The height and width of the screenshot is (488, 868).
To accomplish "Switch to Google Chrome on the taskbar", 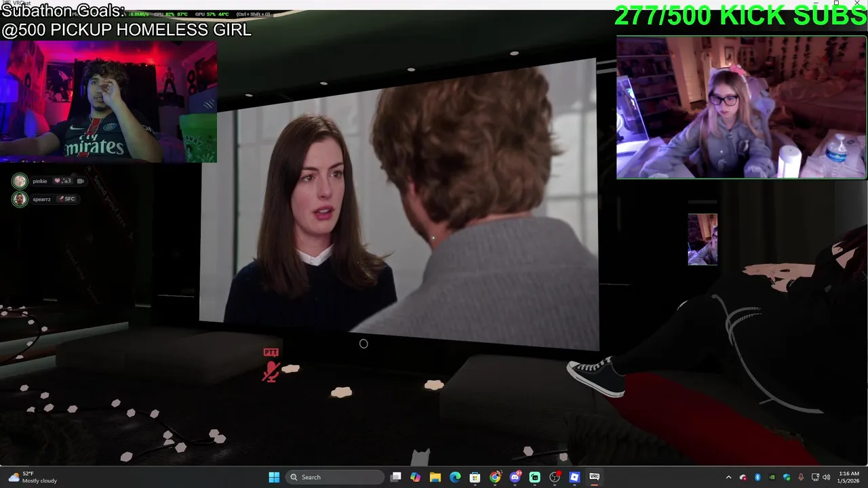I will tap(495, 477).
